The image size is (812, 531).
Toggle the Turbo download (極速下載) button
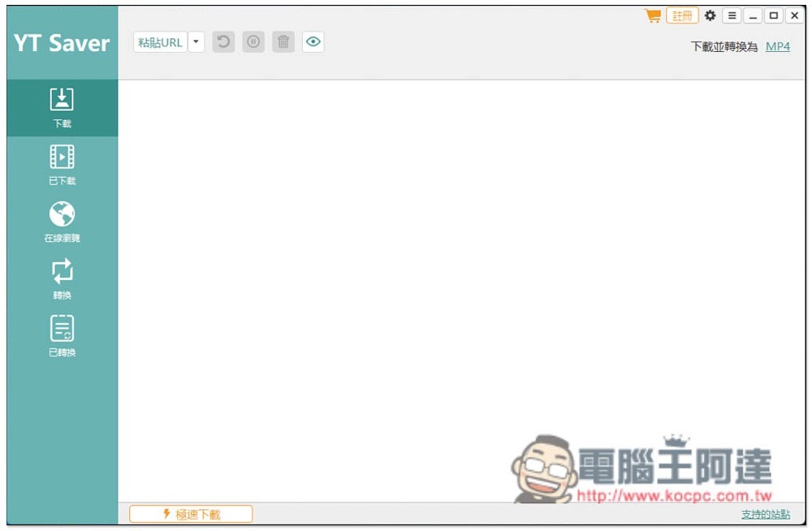191,514
